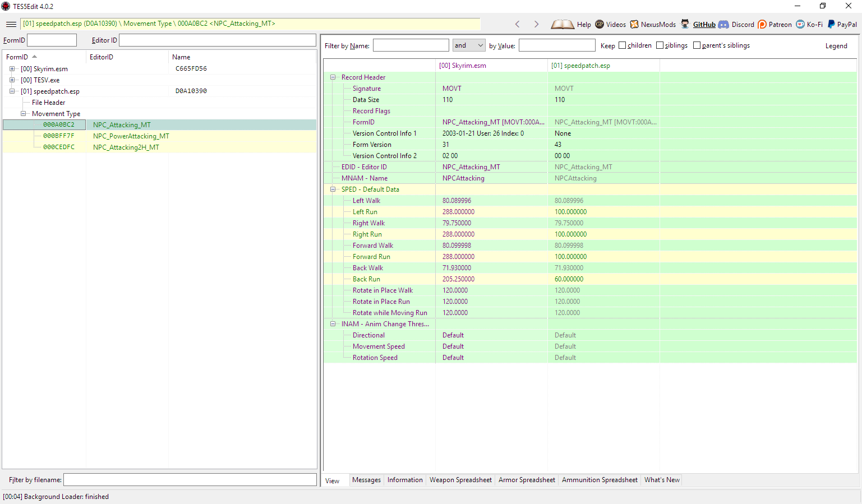Toggle the Keep siblings checkbox

(660, 45)
